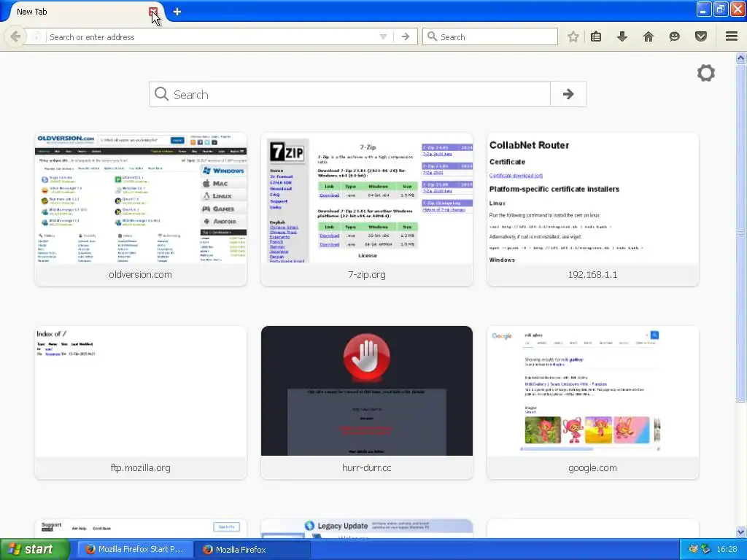Click the taskbar clock 16:28

coord(727,550)
